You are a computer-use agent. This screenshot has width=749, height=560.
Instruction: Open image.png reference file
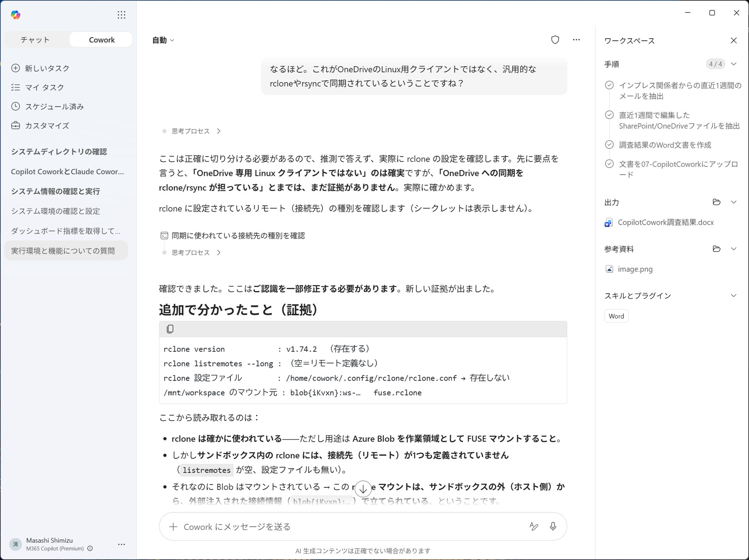(x=635, y=269)
